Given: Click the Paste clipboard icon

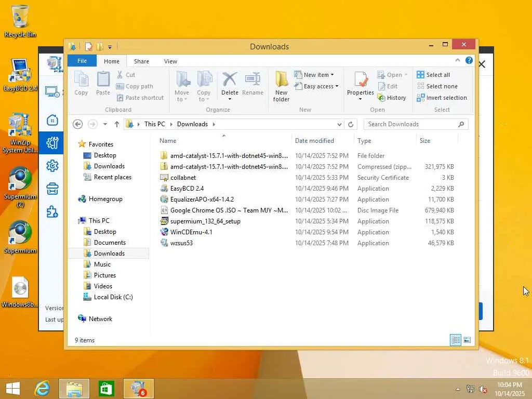Looking at the screenshot, I should [x=103, y=84].
